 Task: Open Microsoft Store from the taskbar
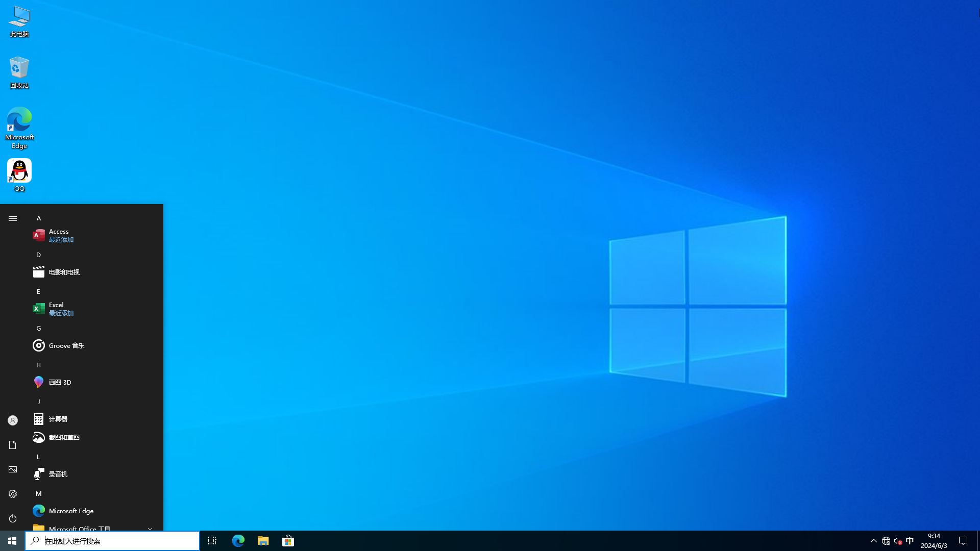coord(288,540)
